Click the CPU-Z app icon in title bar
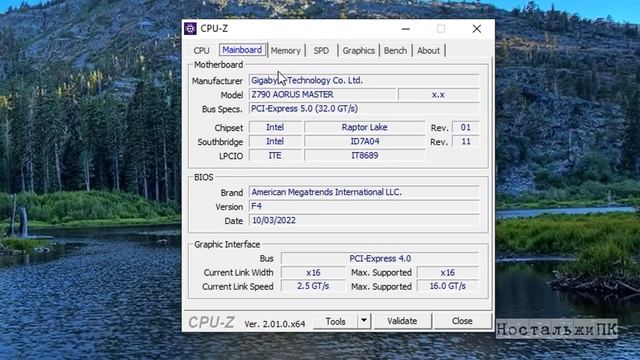Image resolution: width=640 pixels, height=360 pixels. [x=190, y=29]
